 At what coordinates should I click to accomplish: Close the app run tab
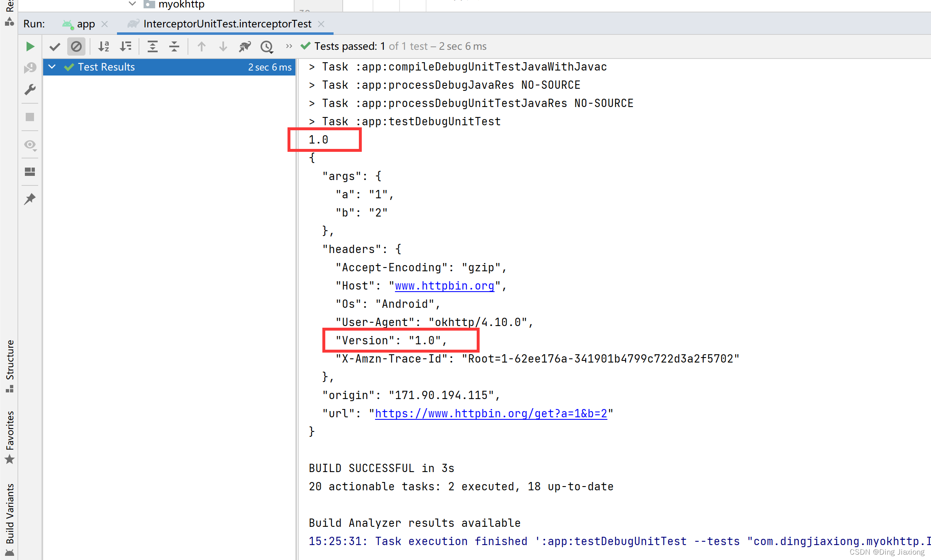pyautogui.click(x=105, y=24)
